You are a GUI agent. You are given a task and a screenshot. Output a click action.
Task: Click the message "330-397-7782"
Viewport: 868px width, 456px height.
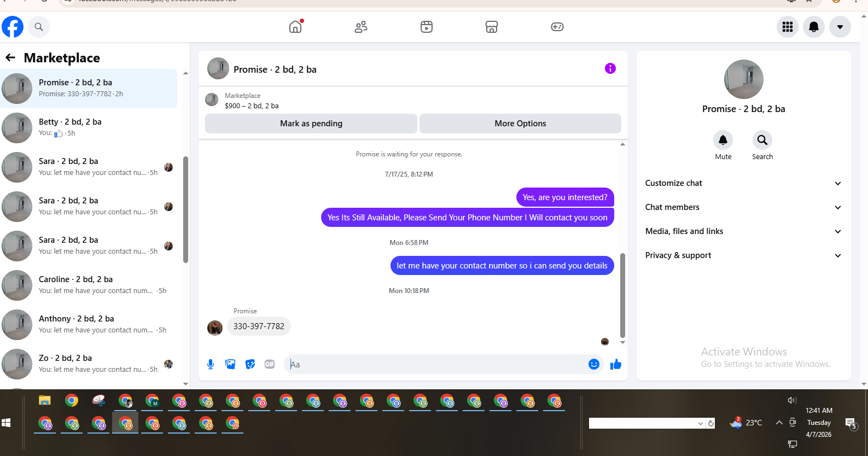[259, 326]
